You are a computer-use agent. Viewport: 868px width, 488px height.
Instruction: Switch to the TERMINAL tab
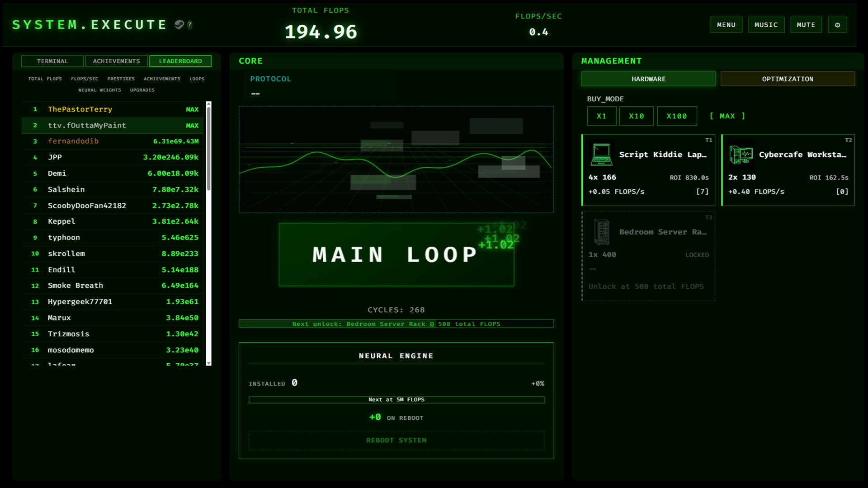(52, 61)
